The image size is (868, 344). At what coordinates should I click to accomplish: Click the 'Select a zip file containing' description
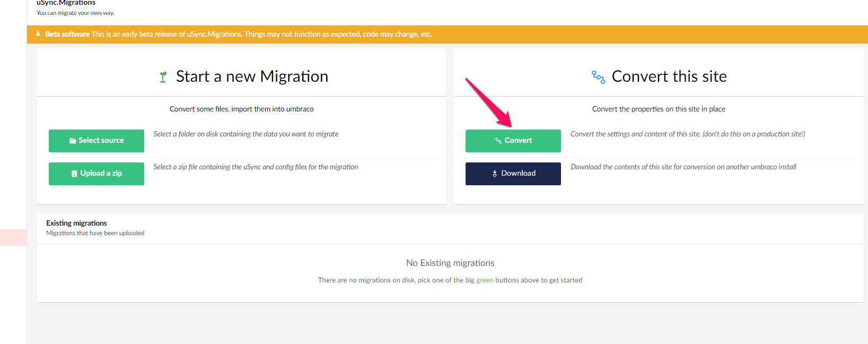pos(256,167)
